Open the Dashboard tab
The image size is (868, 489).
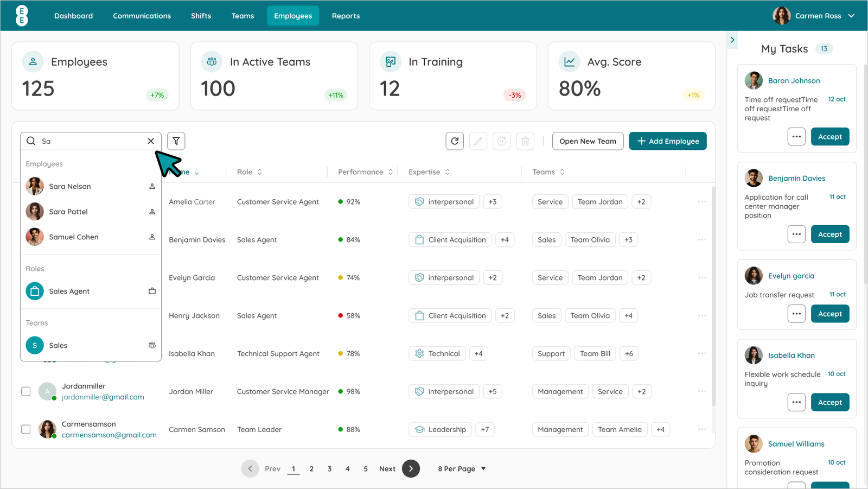click(x=73, y=16)
